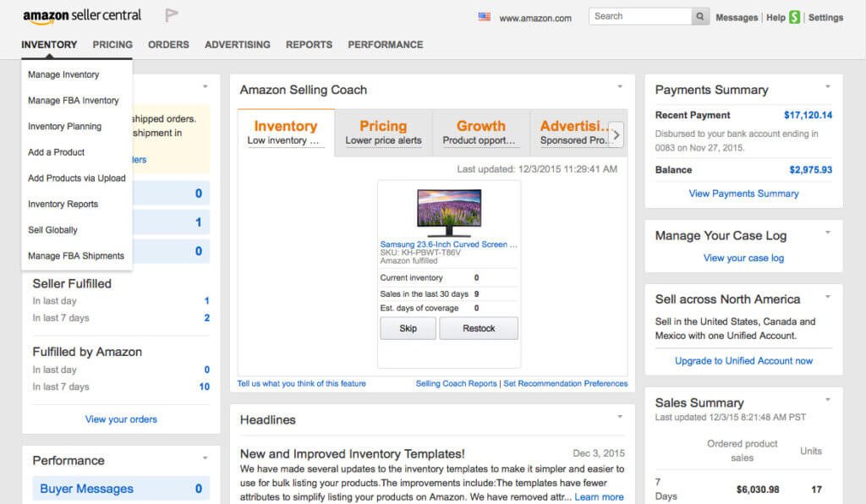The image size is (866, 504).
Task: Click Seller Fulfilled last 7 days count 2
Action: pos(207,318)
